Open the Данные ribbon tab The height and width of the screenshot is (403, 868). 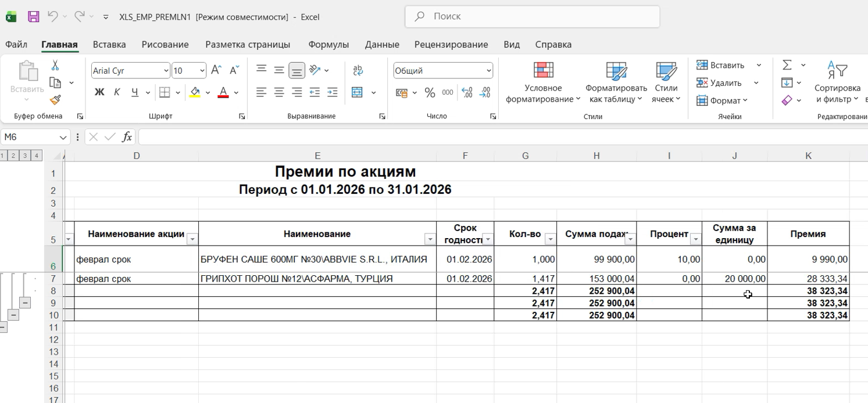pos(381,44)
